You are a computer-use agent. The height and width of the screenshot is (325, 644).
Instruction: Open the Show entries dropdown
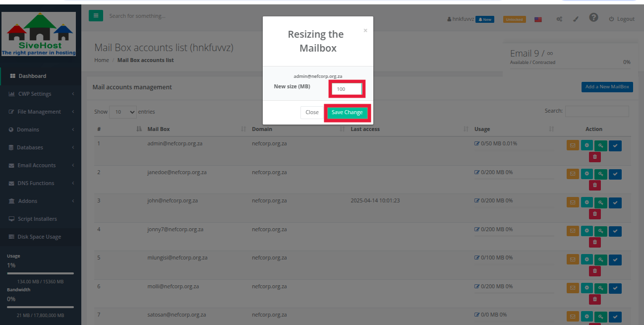(x=123, y=112)
